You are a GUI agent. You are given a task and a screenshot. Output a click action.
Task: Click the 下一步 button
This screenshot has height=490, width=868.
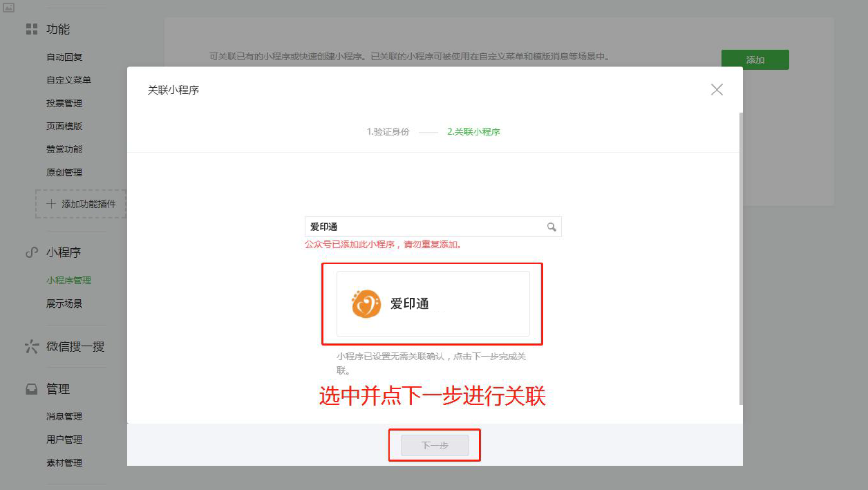click(x=435, y=446)
